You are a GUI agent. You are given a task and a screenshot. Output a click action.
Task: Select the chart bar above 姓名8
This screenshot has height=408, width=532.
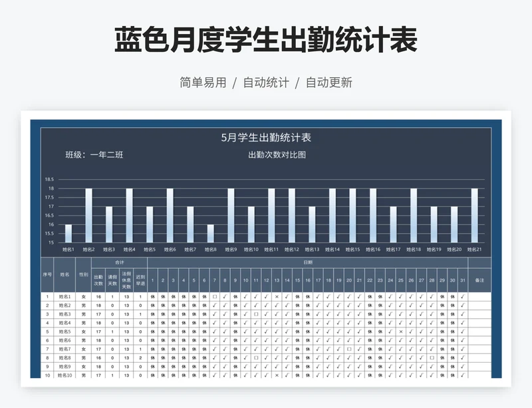[210, 234]
